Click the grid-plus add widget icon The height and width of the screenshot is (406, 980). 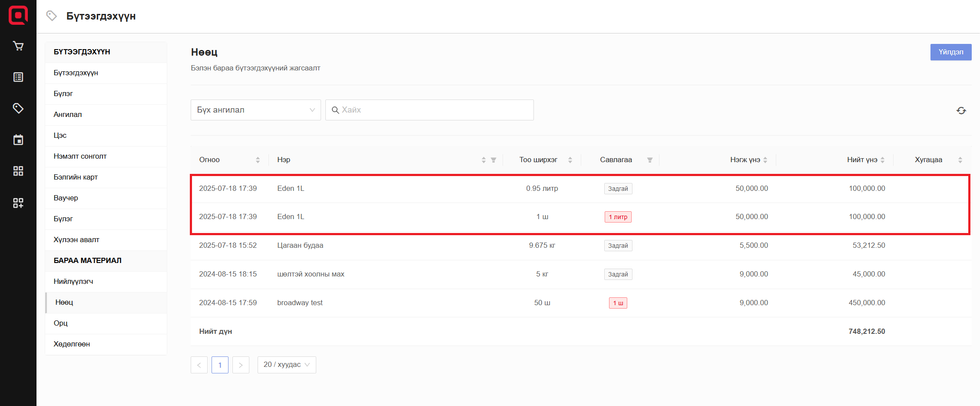[18, 203]
